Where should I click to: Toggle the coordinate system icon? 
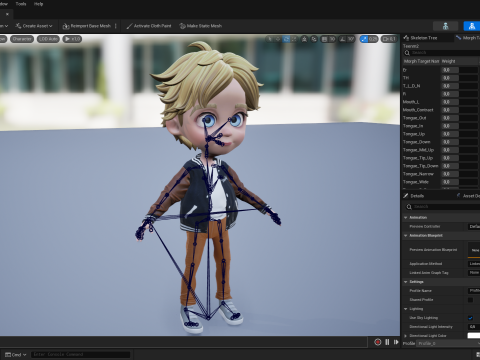pyautogui.click(x=304, y=39)
